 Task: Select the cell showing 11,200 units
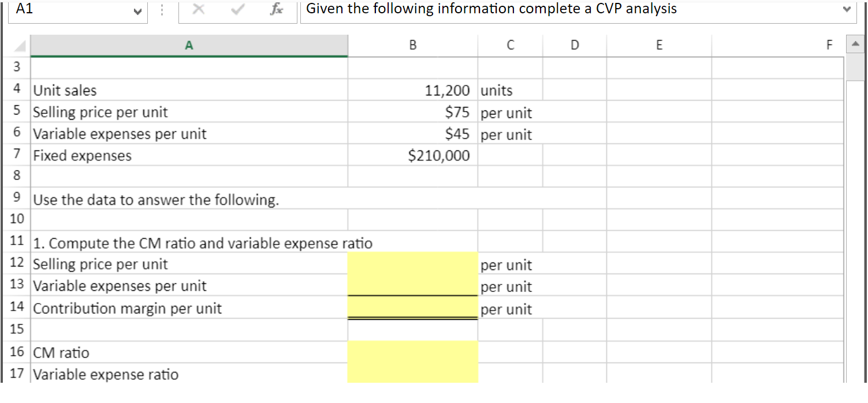[412, 90]
